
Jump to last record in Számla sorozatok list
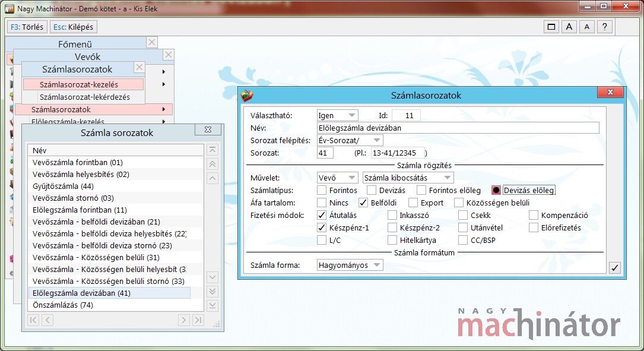pyautogui.click(x=198, y=320)
